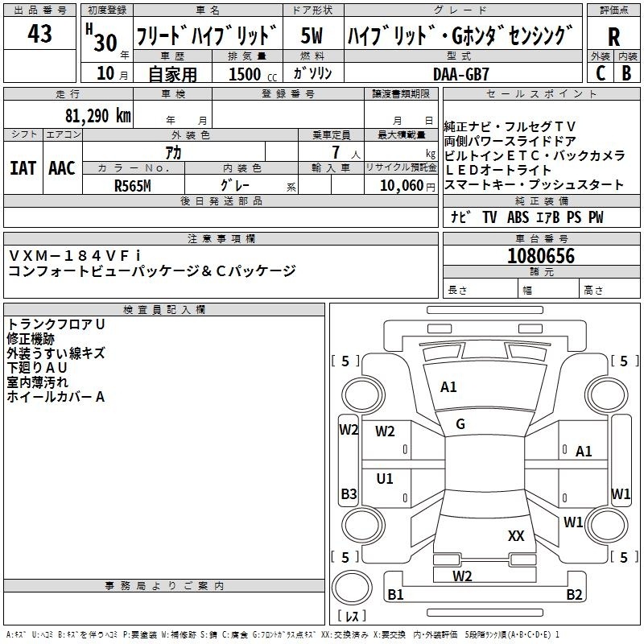Click the exterior grade C cell
The image size is (644, 644).
pos(601,72)
